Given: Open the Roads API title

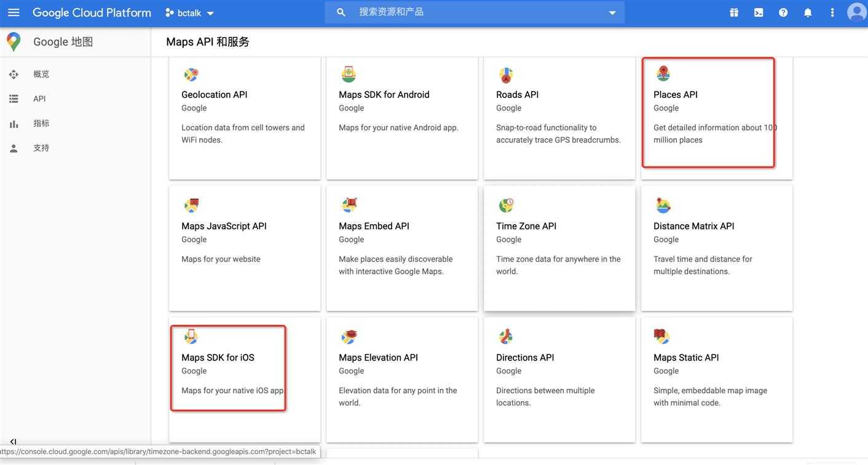Looking at the screenshot, I should pos(518,95).
